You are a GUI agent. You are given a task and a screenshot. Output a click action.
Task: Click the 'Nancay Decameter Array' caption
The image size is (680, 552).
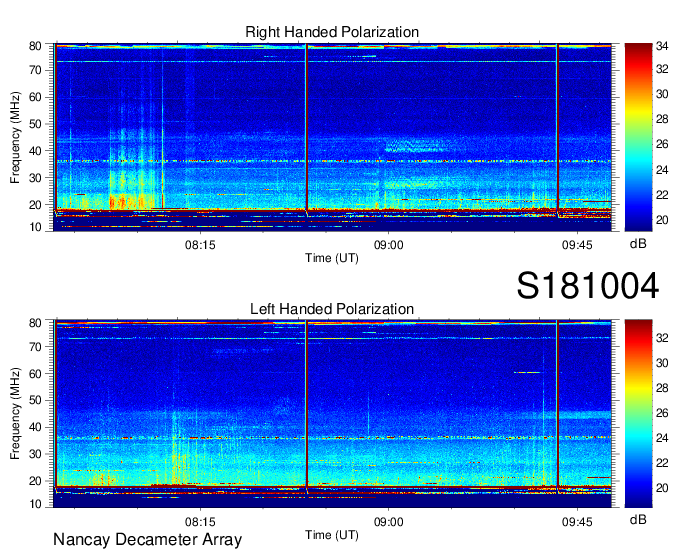(147, 540)
